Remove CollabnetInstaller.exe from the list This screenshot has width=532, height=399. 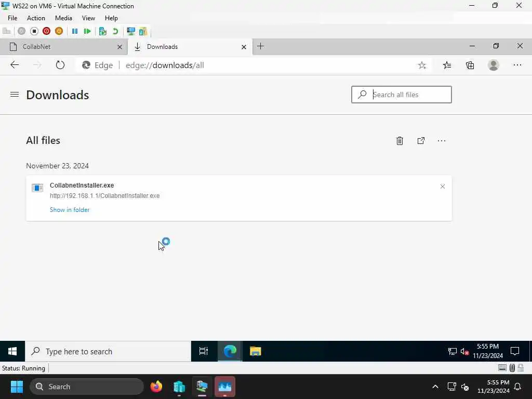click(x=443, y=187)
